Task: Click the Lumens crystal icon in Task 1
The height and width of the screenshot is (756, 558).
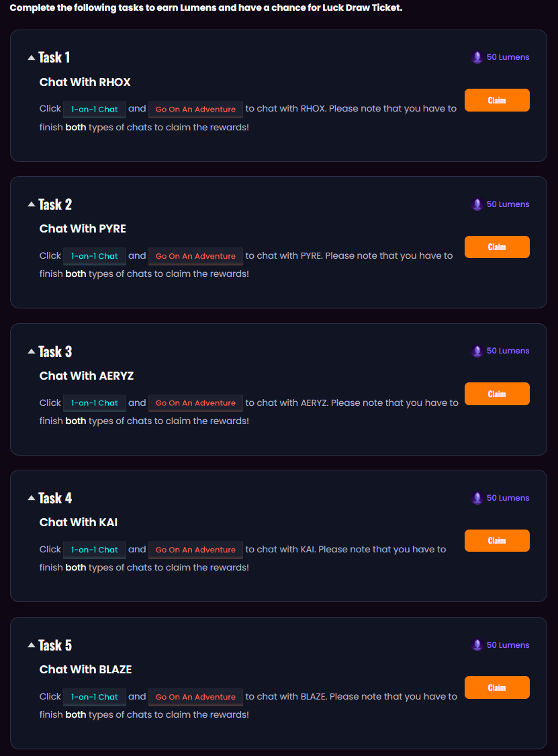Action: pos(477,58)
